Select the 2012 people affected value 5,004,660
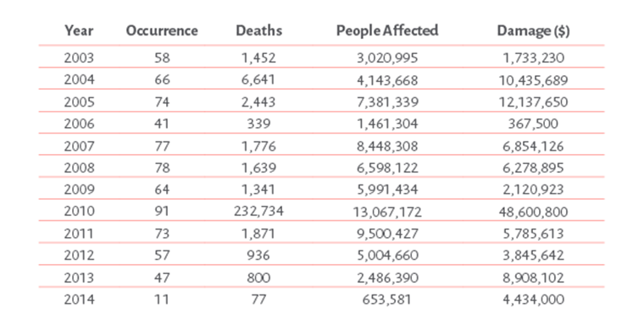The height and width of the screenshot is (330, 644). pyautogui.click(x=387, y=255)
